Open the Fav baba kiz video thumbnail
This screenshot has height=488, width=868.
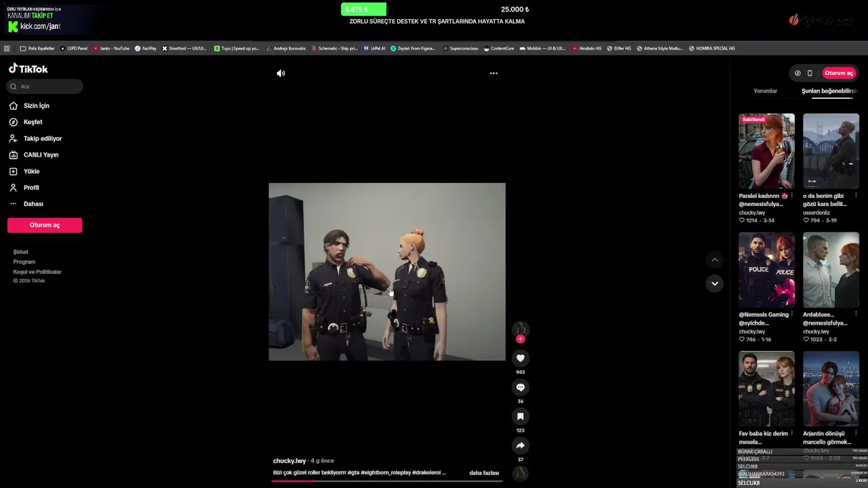click(766, 388)
